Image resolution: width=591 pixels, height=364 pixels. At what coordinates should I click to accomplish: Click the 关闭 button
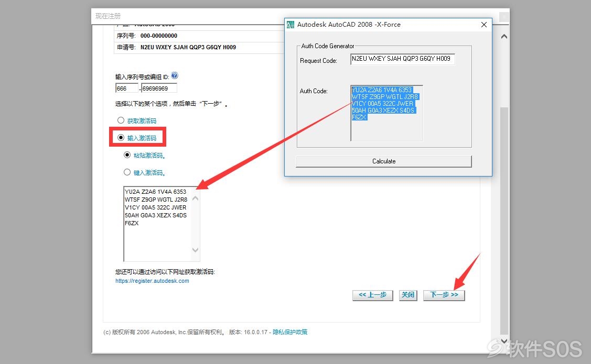408,295
